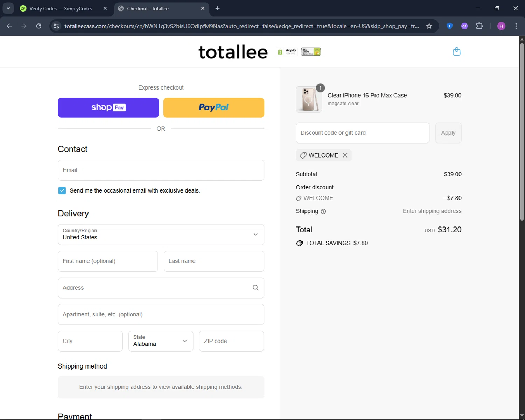
Task: Open the browser extensions puzzle icon
Action: point(479,26)
